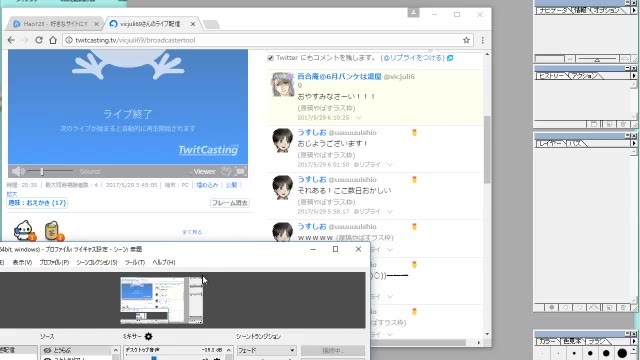Switch to the アクション panel tab

click(584, 76)
